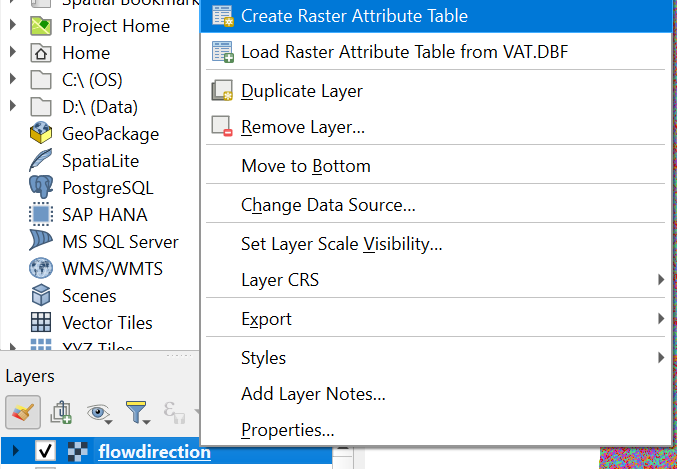Click Project Home label in browser
The width and height of the screenshot is (677, 469).
pyautogui.click(x=116, y=26)
